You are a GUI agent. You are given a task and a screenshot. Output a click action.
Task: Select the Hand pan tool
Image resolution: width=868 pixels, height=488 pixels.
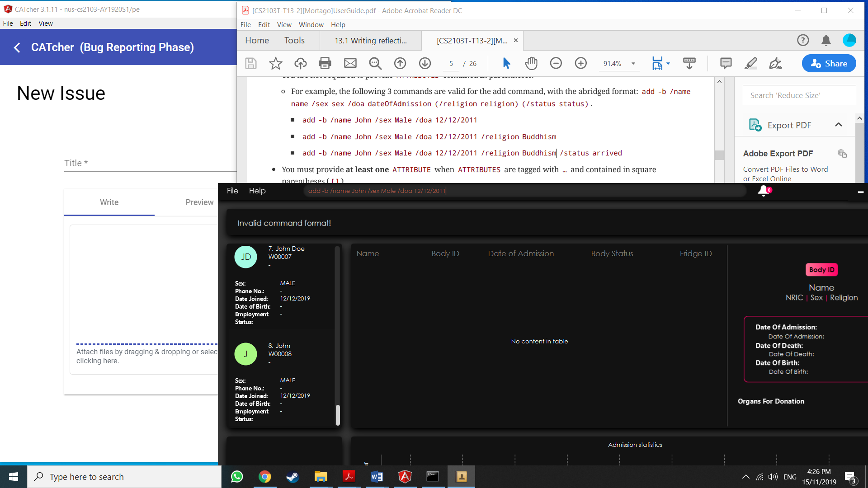tap(531, 63)
